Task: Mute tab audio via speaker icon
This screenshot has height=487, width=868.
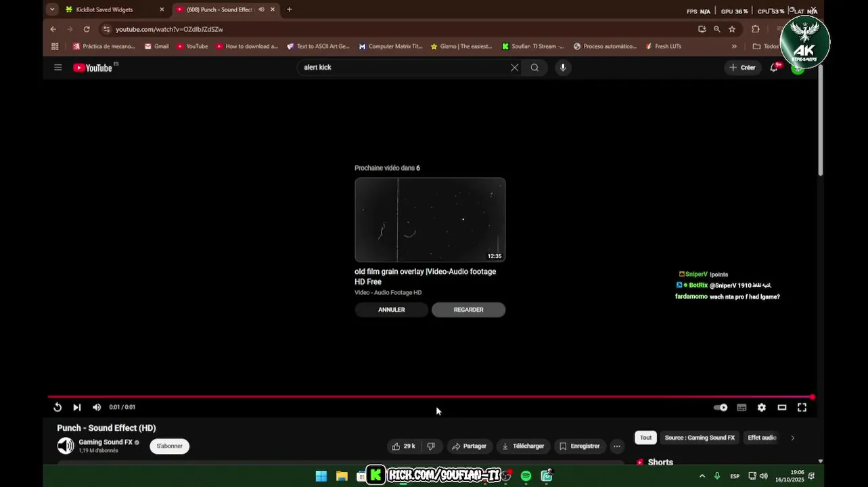Action: (261, 9)
